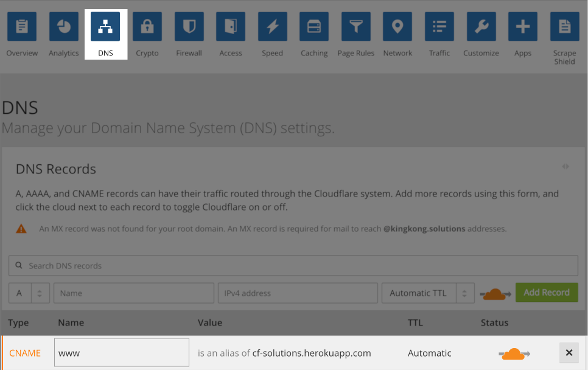
Task: Open the Firewall shield icon
Action: 189,27
